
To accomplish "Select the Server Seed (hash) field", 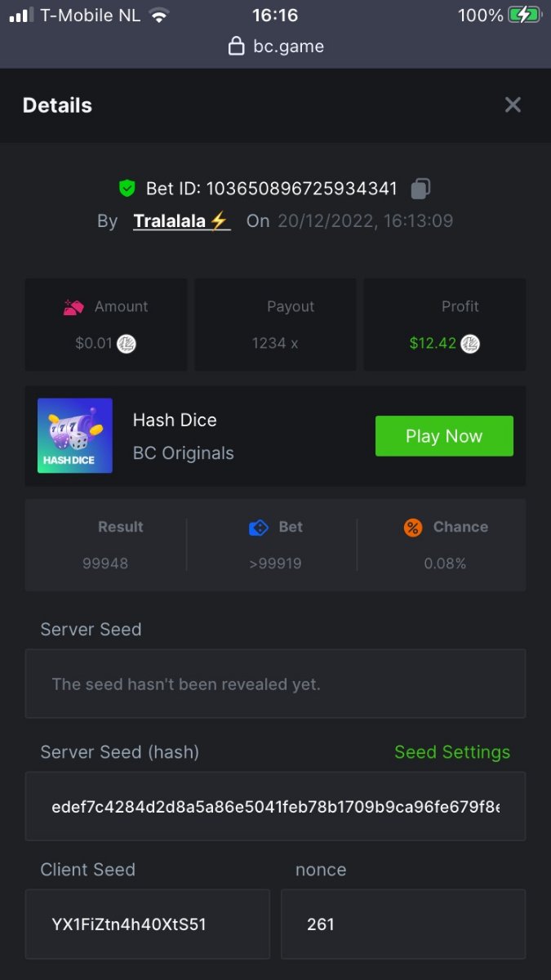I will pyautogui.click(x=275, y=807).
